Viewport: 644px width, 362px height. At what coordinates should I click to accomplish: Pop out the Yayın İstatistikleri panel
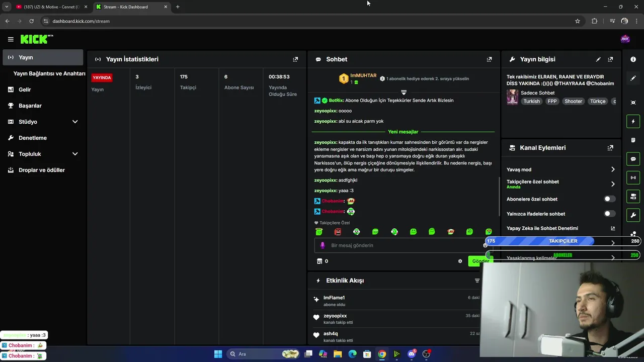tap(295, 59)
